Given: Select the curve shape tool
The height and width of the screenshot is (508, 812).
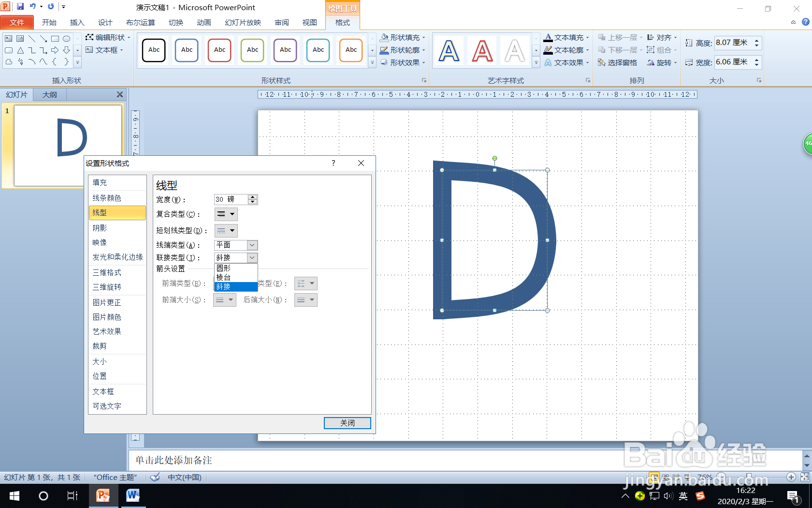Looking at the screenshot, I should point(43,61).
